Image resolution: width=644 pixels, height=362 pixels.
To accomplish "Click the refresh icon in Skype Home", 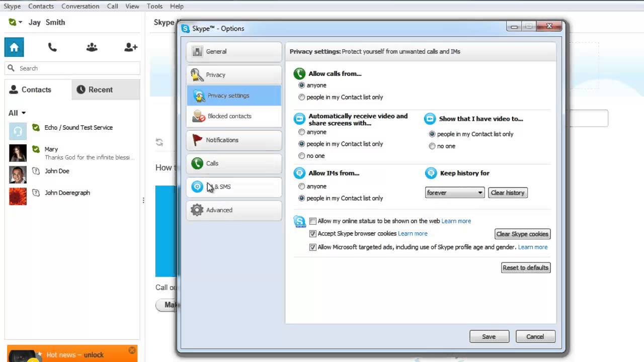I will [x=159, y=142].
